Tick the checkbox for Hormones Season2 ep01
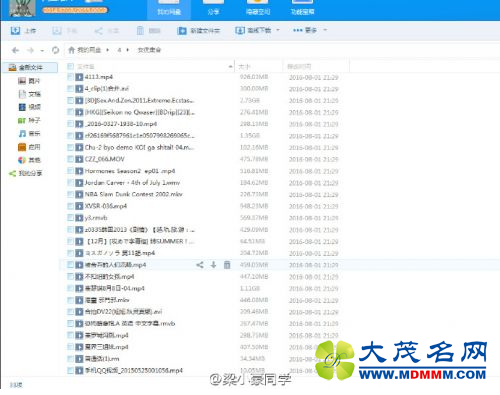Screen dimensions: 500x395 (70, 171)
